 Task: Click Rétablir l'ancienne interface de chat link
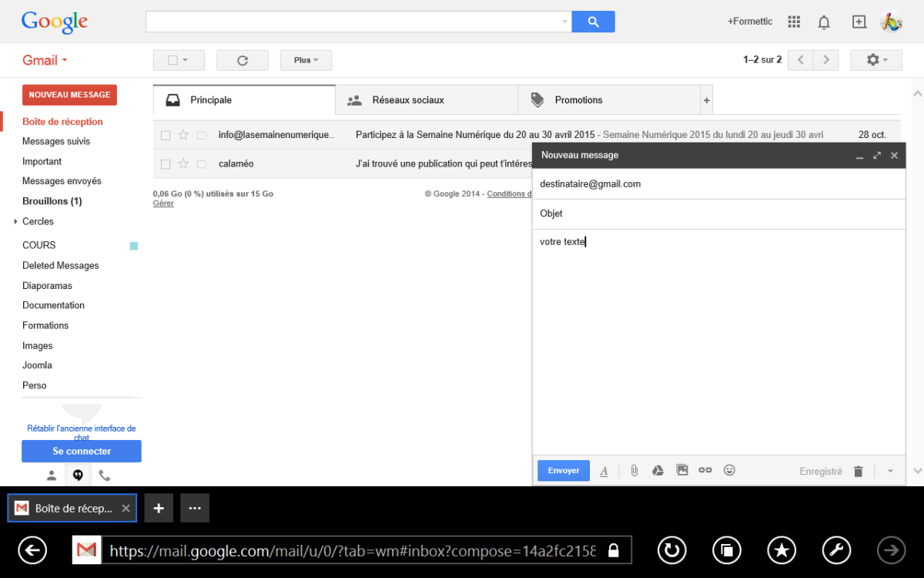click(82, 432)
